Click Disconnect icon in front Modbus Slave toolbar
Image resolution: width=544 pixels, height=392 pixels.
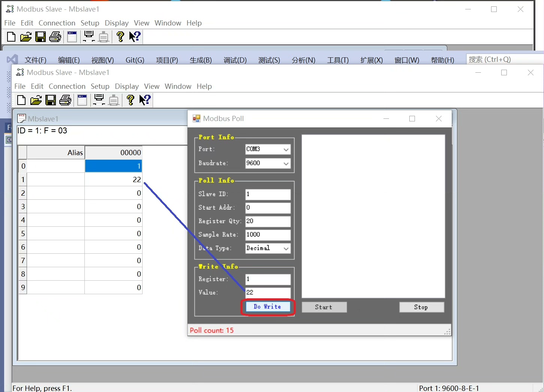tap(114, 100)
